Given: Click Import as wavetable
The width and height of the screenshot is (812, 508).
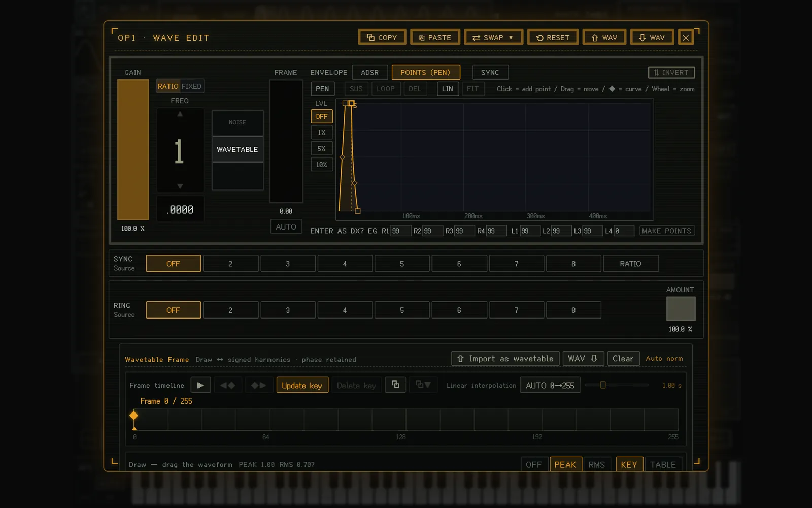Looking at the screenshot, I should point(505,359).
